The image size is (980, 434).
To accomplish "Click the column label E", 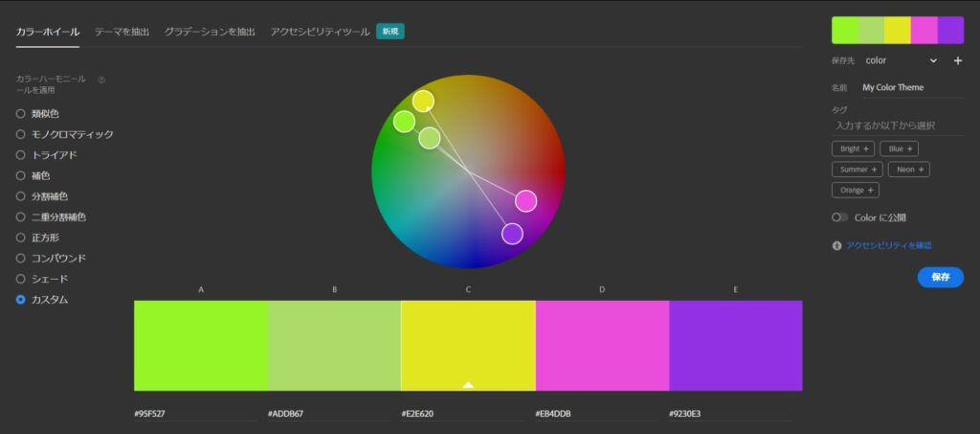I will 736,289.
